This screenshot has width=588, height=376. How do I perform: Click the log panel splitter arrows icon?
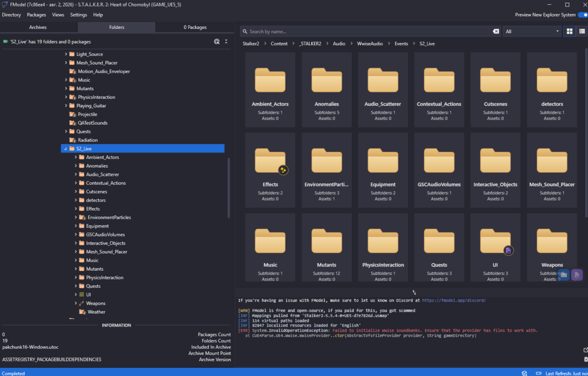click(x=414, y=292)
